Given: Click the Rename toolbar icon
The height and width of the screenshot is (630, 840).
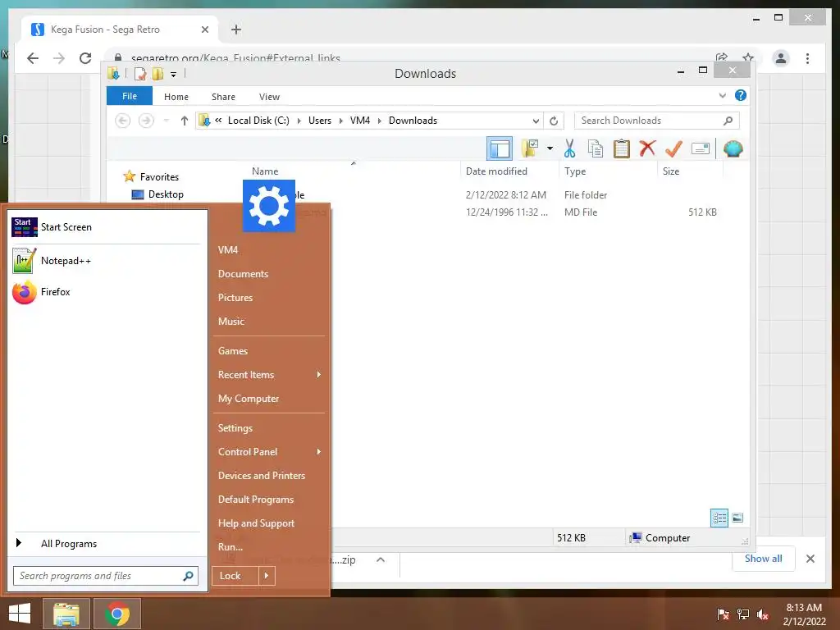Looking at the screenshot, I should (x=701, y=149).
